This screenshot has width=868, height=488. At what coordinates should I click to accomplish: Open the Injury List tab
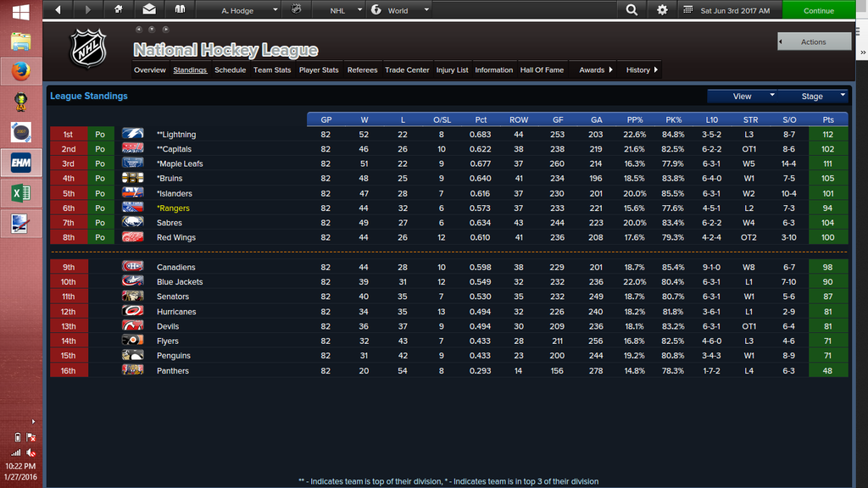(x=453, y=69)
